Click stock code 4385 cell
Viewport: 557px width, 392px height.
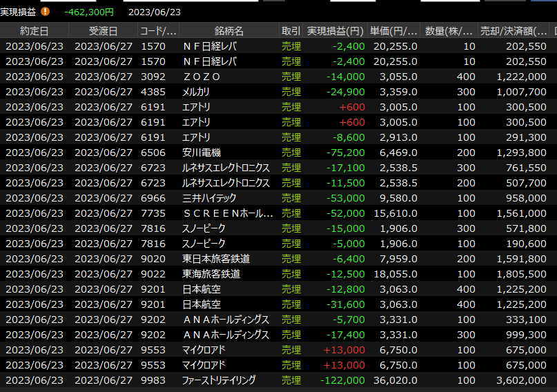pyautogui.click(x=153, y=92)
